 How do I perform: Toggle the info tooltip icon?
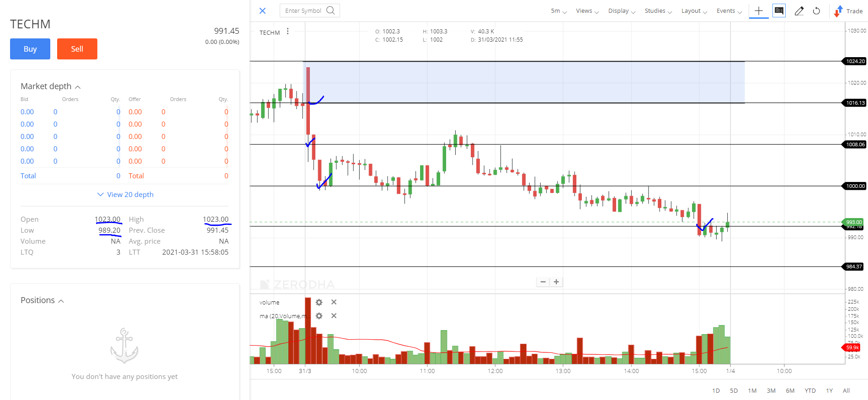[779, 11]
